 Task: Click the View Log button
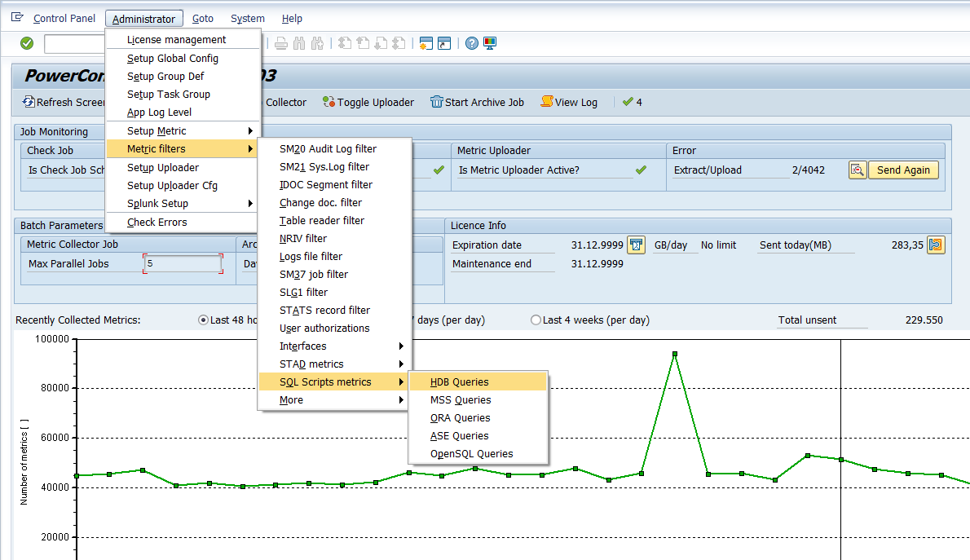coord(569,102)
